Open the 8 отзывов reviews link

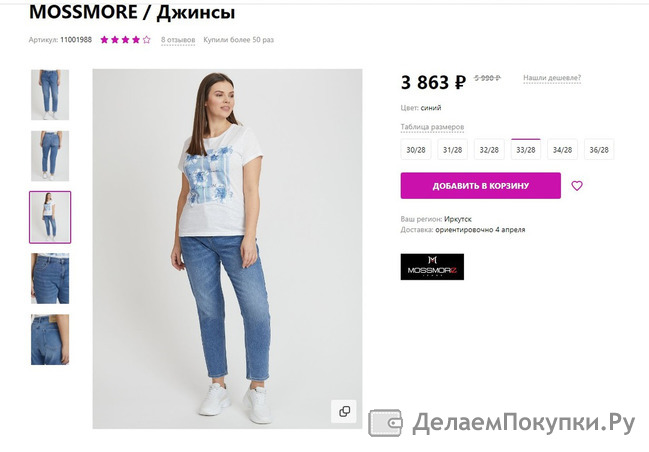(178, 40)
